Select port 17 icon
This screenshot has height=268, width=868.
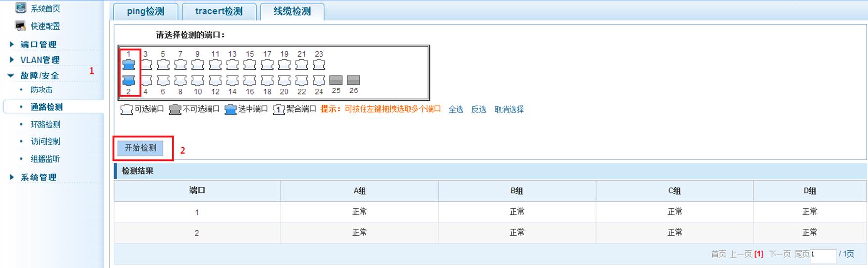[267, 64]
